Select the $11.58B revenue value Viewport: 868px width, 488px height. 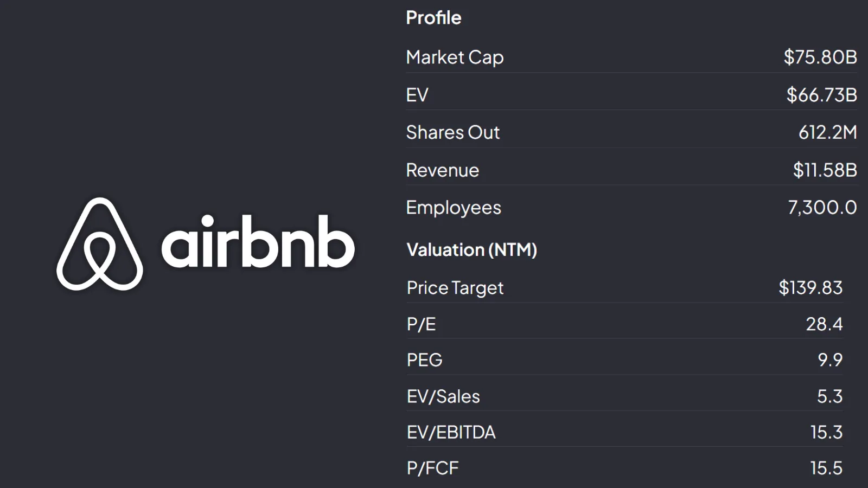[x=825, y=170]
